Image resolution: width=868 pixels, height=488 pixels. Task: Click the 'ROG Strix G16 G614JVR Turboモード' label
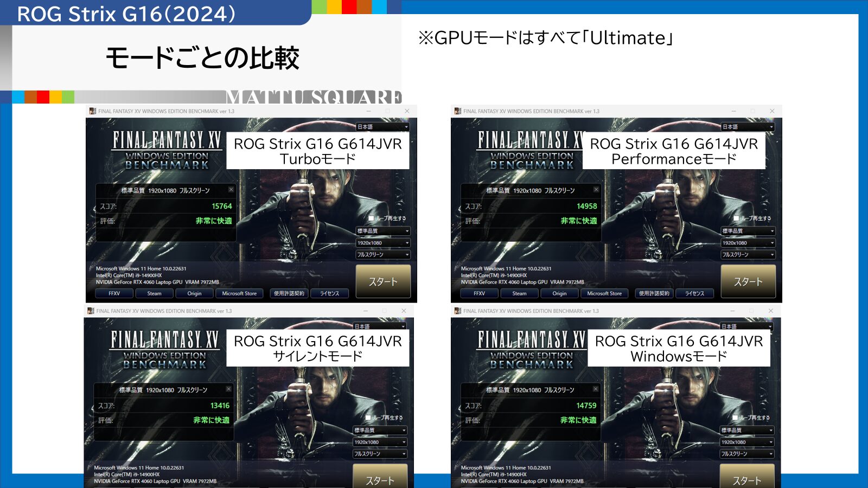[318, 151]
